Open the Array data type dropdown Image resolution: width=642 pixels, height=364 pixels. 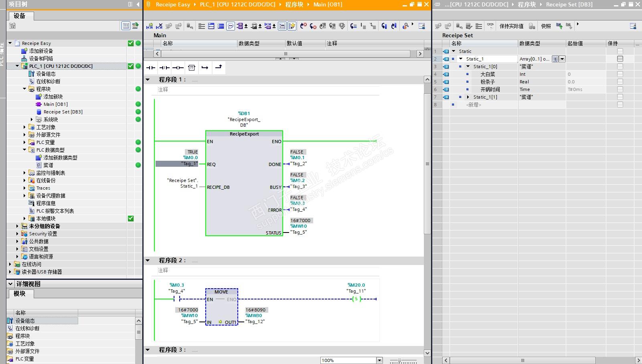pos(562,59)
